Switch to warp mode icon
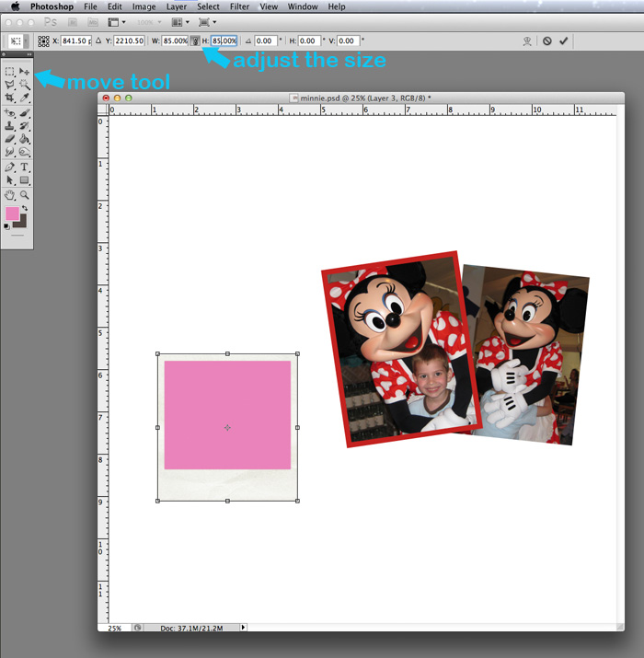Image resolution: width=644 pixels, height=658 pixels. 527,40
